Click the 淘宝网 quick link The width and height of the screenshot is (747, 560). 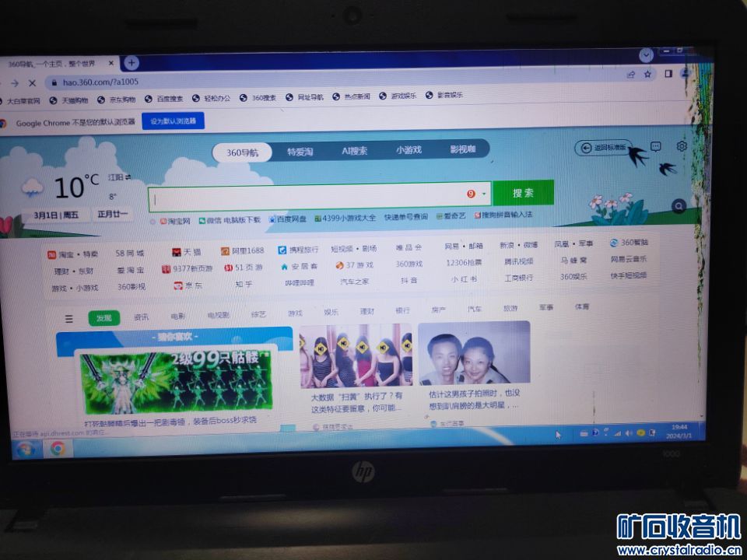click(x=175, y=221)
